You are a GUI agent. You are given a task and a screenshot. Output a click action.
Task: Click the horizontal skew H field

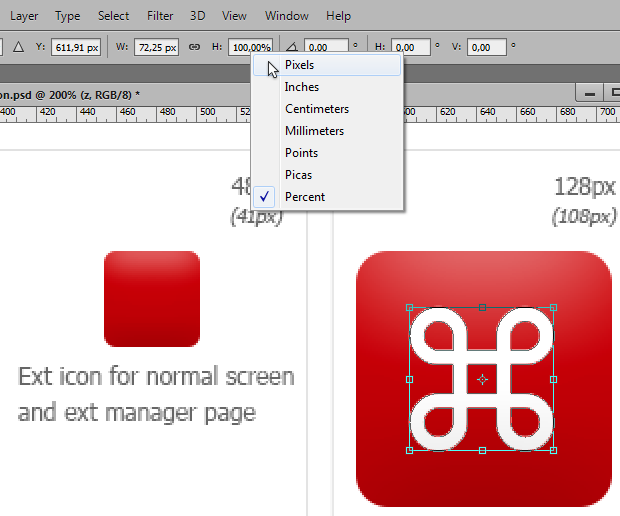click(410, 47)
